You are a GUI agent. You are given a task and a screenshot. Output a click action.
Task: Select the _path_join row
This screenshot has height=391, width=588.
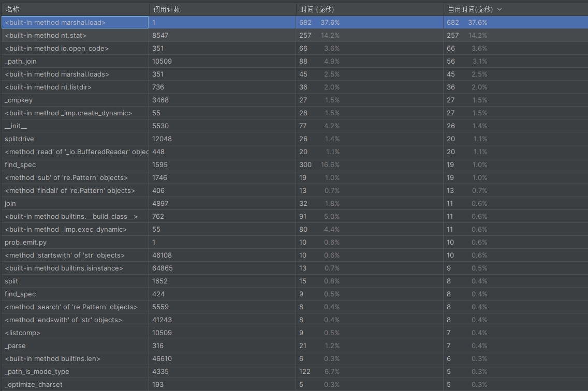(x=294, y=61)
